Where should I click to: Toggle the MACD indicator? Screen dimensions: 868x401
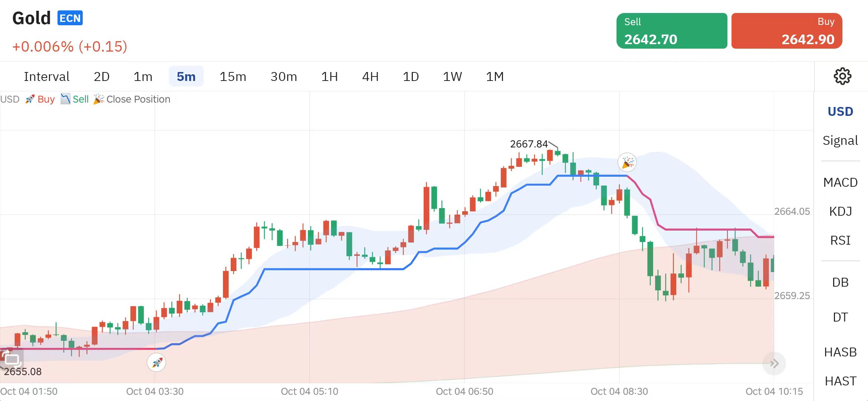click(840, 182)
